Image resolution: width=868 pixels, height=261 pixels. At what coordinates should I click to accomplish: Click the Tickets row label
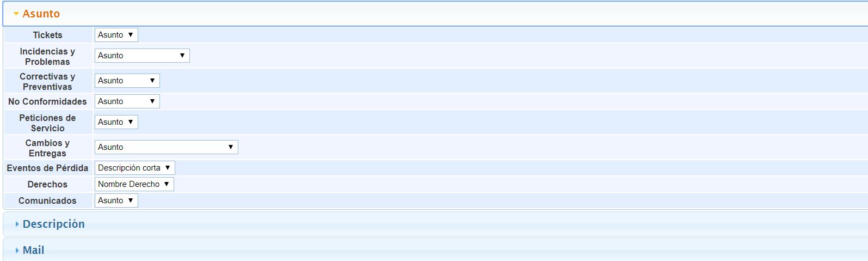47,35
